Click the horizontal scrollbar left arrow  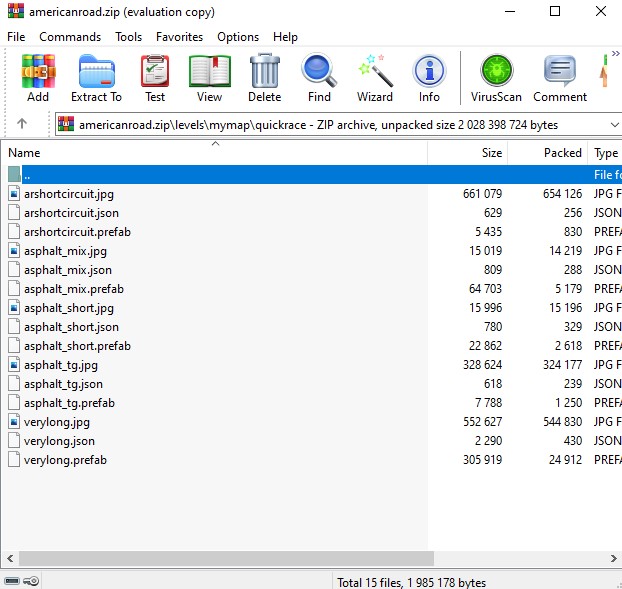click(10, 558)
